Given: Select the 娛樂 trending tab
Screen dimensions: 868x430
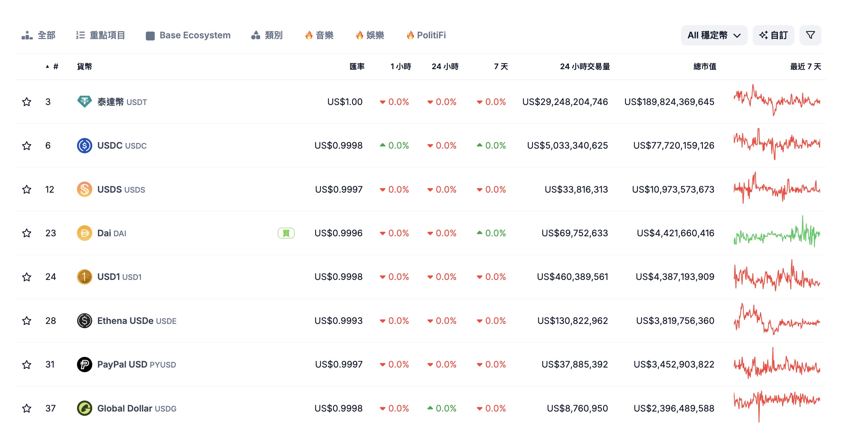Looking at the screenshot, I should pyautogui.click(x=370, y=35).
